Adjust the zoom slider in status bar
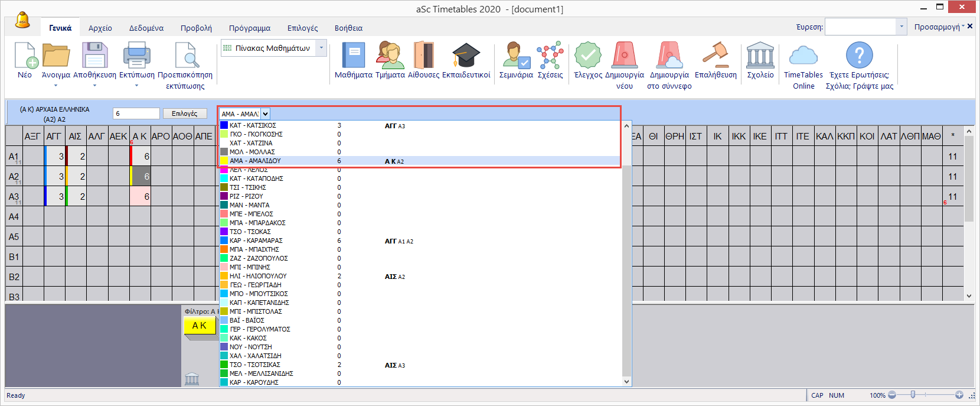This screenshot has height=406, width=980. tap(913, 395)
